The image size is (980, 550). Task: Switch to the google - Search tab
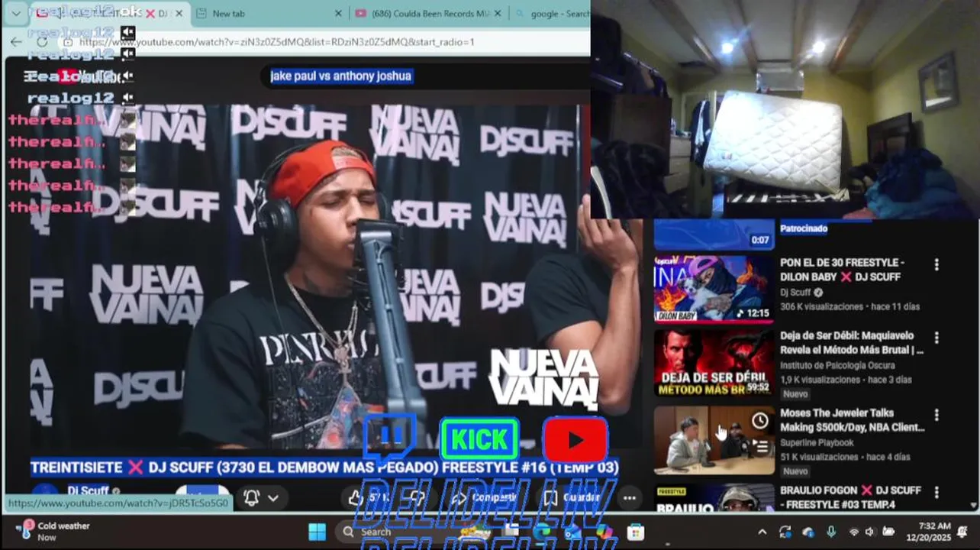551,14
